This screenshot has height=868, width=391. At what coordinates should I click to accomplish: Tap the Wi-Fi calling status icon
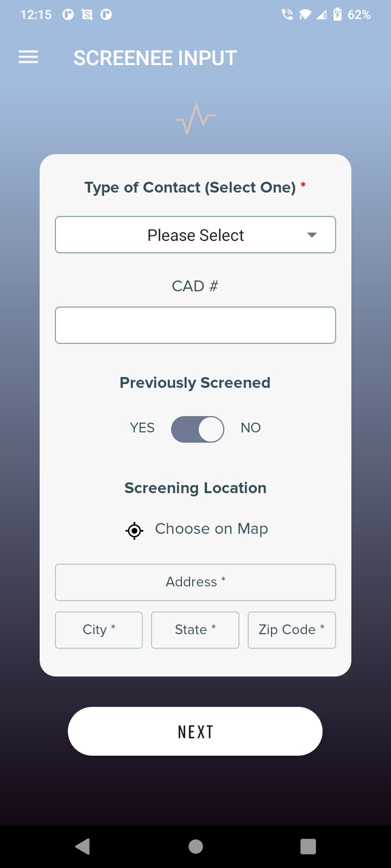click(287, 15)
